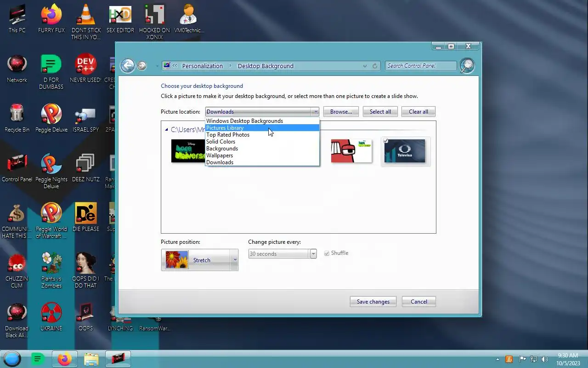Choose Pictures Library from the list

(262, 128)
